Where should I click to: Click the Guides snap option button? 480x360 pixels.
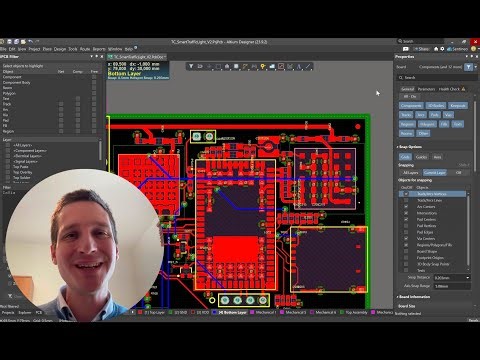(421, 157)
